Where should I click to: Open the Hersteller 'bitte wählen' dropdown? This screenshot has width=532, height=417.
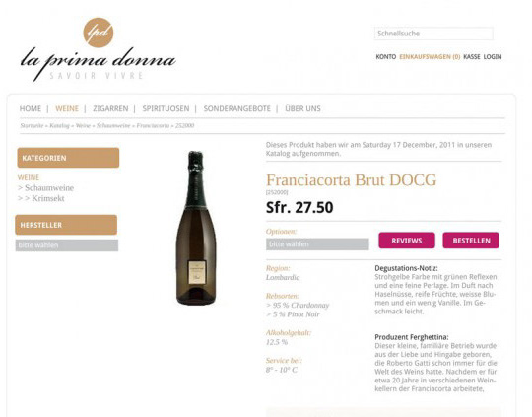(67, 245)
